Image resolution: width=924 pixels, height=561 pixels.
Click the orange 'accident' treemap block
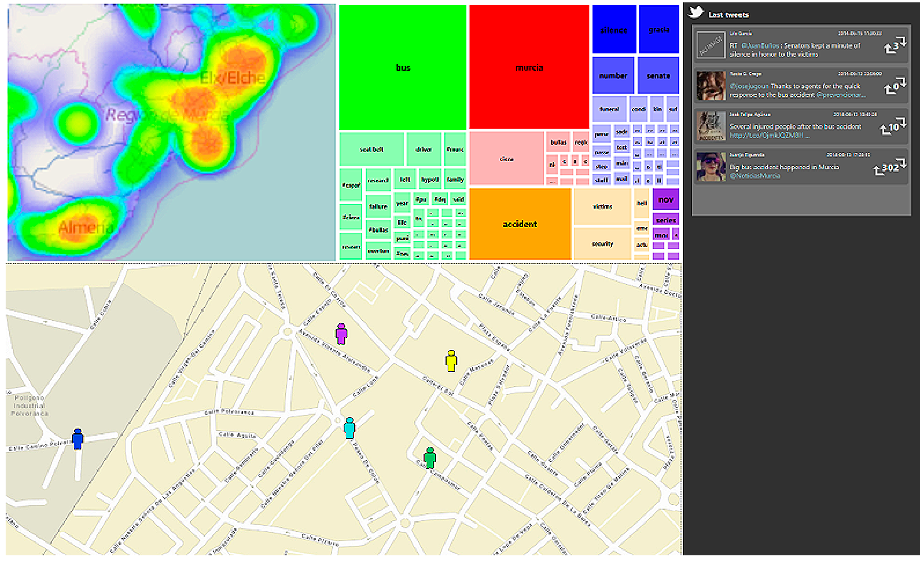point(520,224)
